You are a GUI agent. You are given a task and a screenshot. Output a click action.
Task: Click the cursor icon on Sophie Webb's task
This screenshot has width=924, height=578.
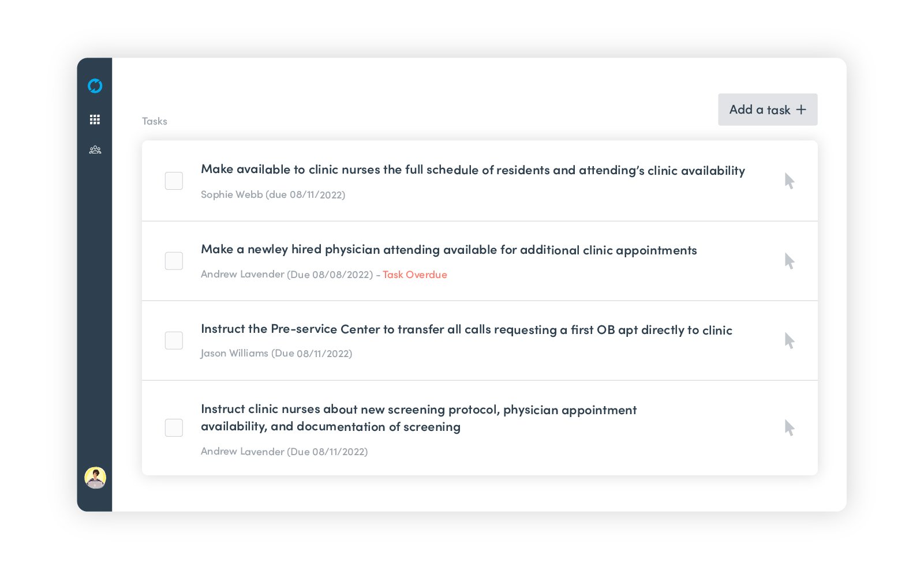[x=789, y=181]
